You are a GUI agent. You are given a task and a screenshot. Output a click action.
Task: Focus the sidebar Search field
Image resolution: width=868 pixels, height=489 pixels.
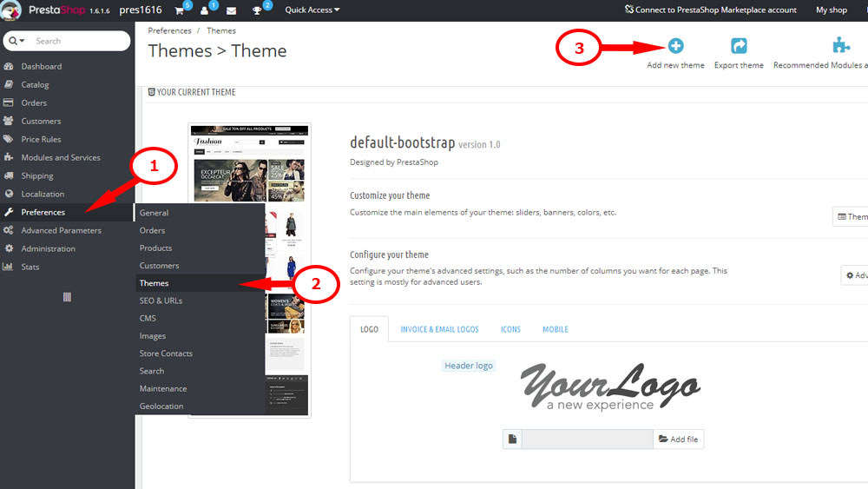80,41
